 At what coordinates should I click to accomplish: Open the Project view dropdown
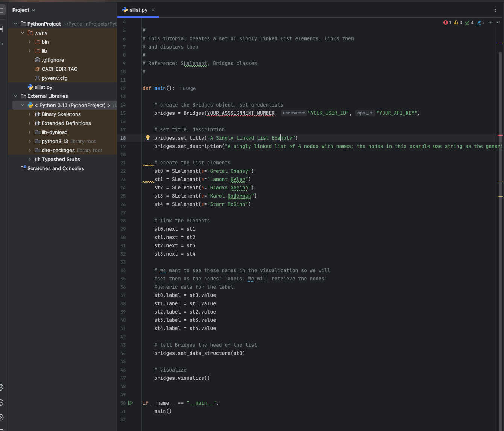pyautogui.click(x=24, y=10)
